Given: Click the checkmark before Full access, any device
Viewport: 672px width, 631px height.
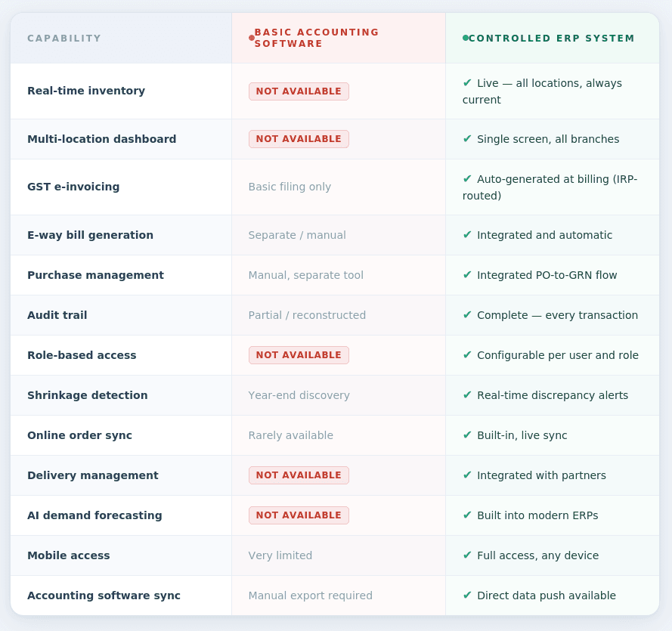Looking at the screenshot, I should click(467, 555).
